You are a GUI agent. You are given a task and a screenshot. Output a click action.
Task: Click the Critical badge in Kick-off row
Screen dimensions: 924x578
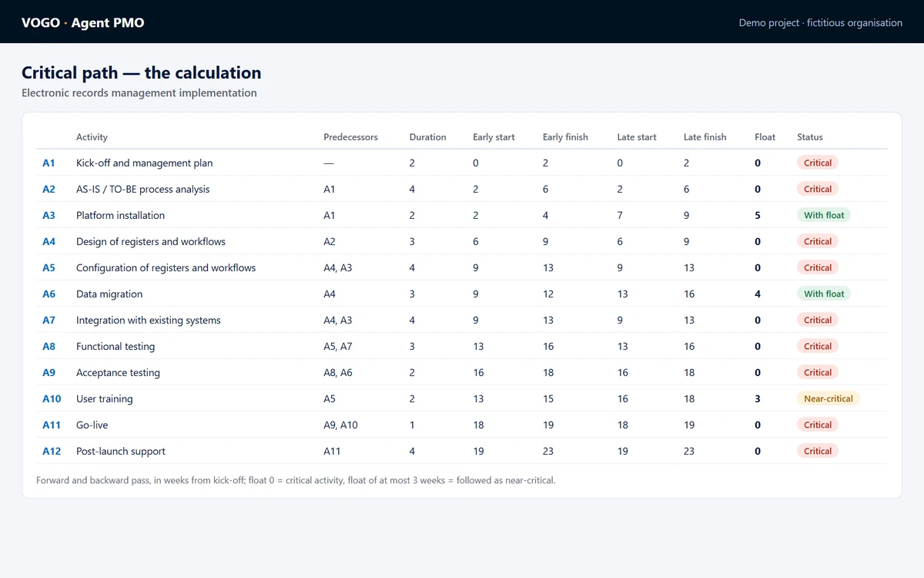[x=818, y=163]
